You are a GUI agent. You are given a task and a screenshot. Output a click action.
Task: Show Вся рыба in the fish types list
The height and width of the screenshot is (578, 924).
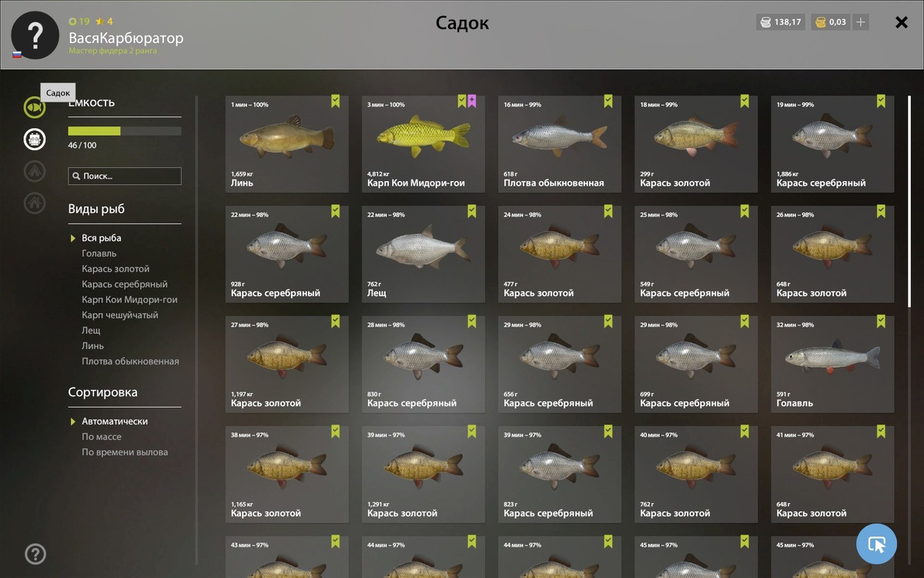tap(102, 238)
